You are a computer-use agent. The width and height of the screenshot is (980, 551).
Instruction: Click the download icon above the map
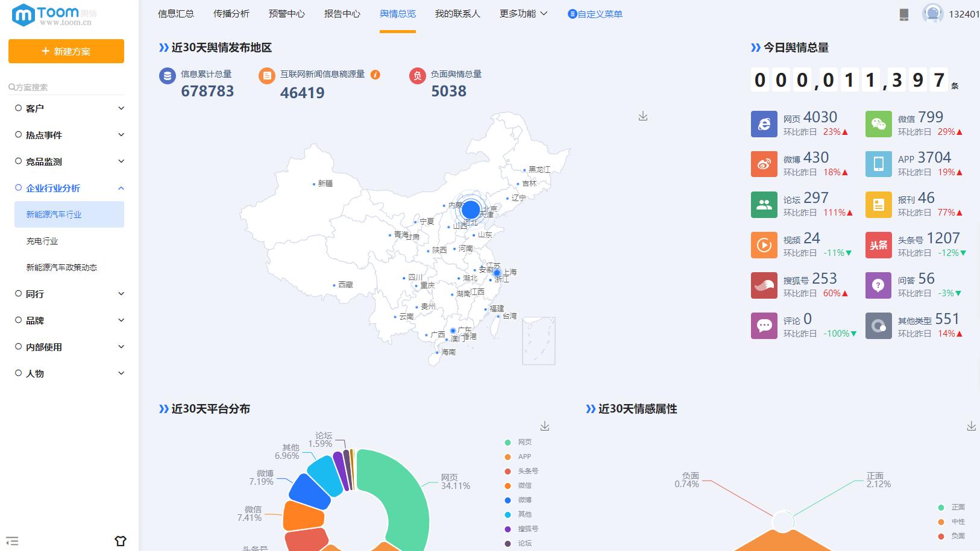click(642, 115)
